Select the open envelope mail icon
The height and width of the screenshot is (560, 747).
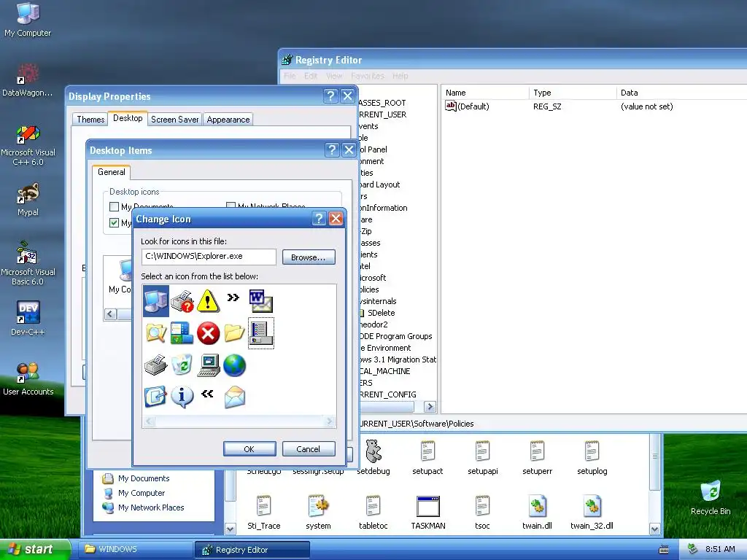tap(234, 397)
